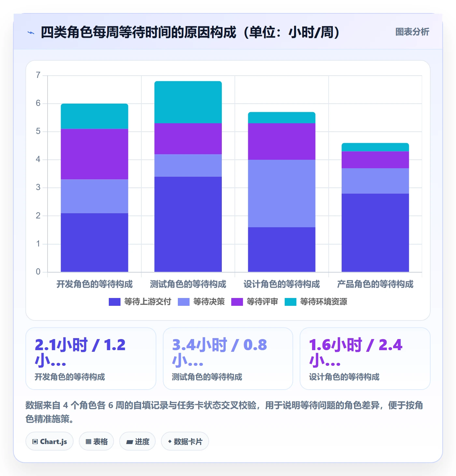Image resolution: width=456 pixels, height=476 pixels.
Task: Click x-axis label 开发角色的等待构成
Action: click(x=94, y=284)
